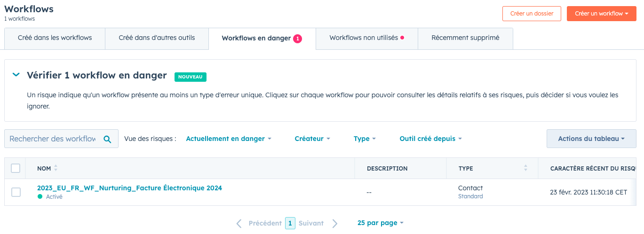The height and width of the screenshot is (234, 644).
Task: Switch to Créé dans les workflows tab
Action: pyautogui.click(x=55, y=38)
